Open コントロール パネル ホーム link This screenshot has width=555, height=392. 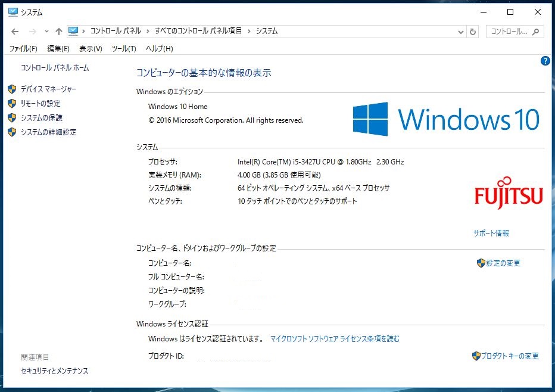tap(55, 68)
